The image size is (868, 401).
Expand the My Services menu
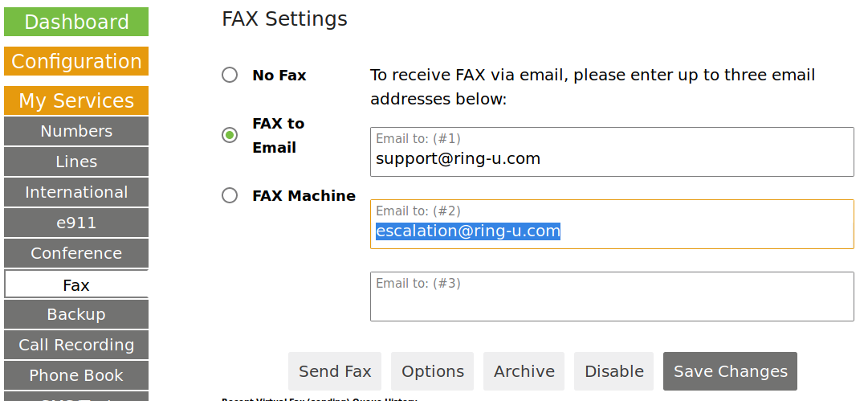click(76, 100)
